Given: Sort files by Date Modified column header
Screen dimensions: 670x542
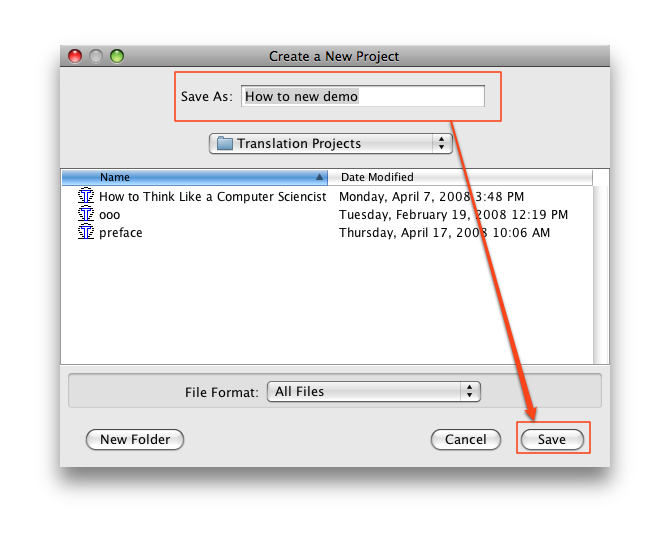Looking at the screenshot, I should click(x=460, y=177).
